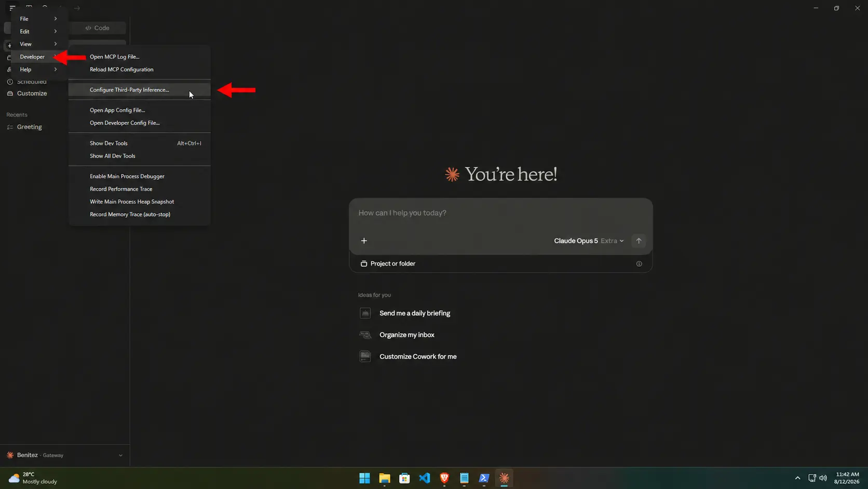Click the Customize Cowork idea icon

click(x=365, y=356)
